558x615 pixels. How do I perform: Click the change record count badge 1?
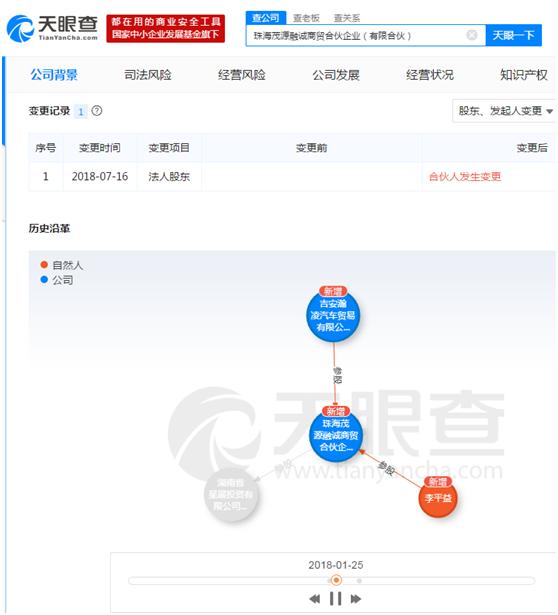[81, 111]
